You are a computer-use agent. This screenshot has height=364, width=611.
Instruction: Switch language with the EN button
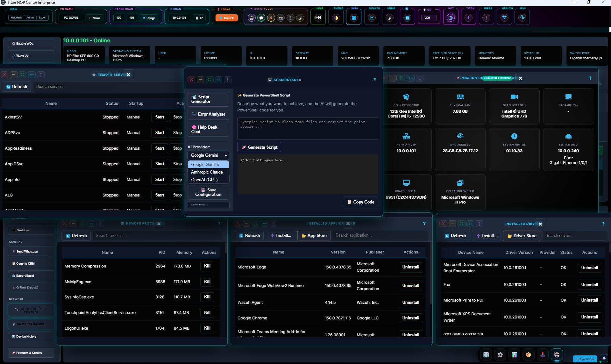click(318, 18)
